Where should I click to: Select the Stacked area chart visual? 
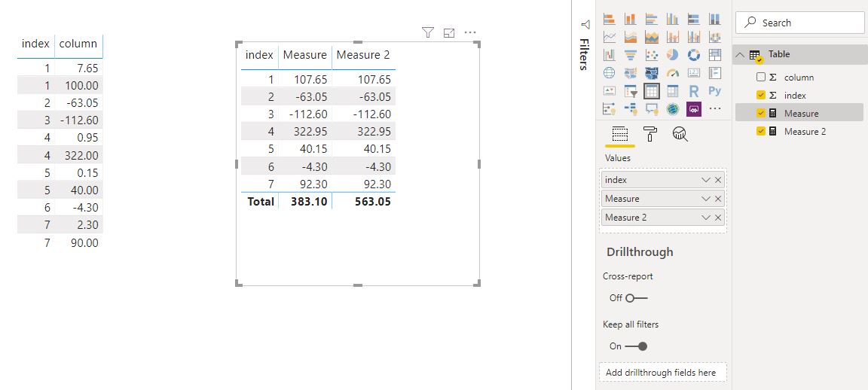pyautogui.click(x=652, y=37)
